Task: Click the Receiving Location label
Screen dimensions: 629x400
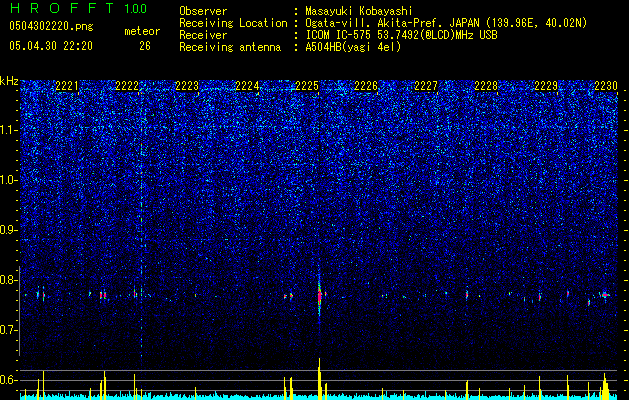Action: point(233,23)
